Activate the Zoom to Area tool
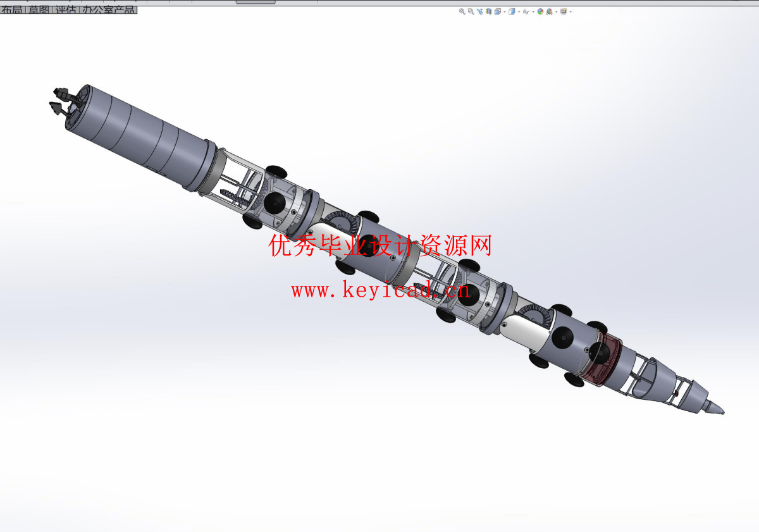Image resolution: width=759 pixels, height=532 pixels. (x=471, y=11)
